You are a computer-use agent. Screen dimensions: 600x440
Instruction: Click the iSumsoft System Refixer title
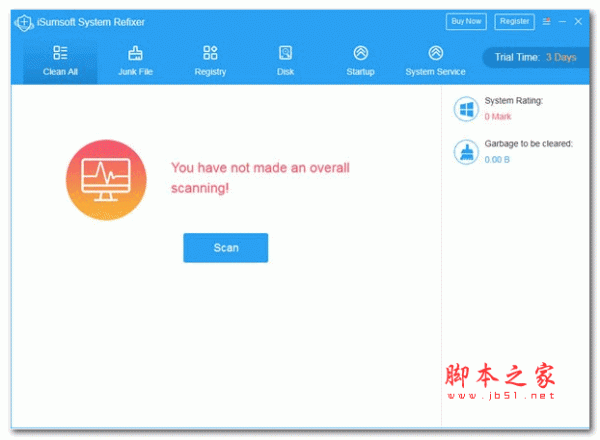(x=91, y=22)
